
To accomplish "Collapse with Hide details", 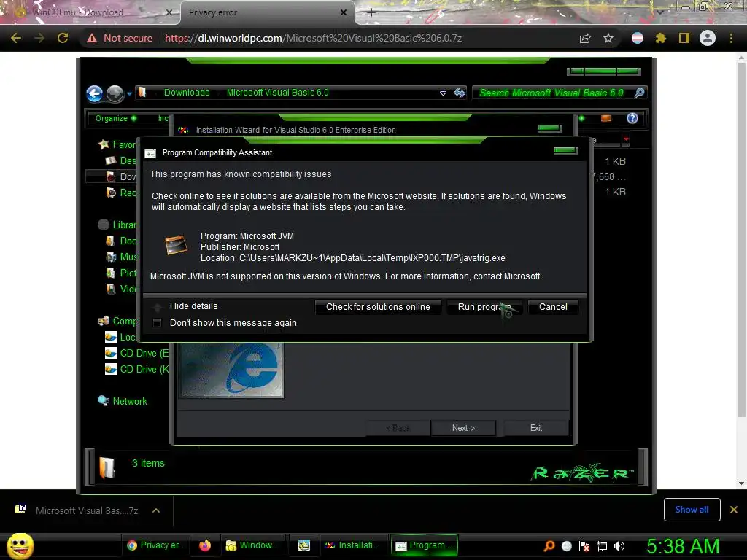I will tap(193, 306).
